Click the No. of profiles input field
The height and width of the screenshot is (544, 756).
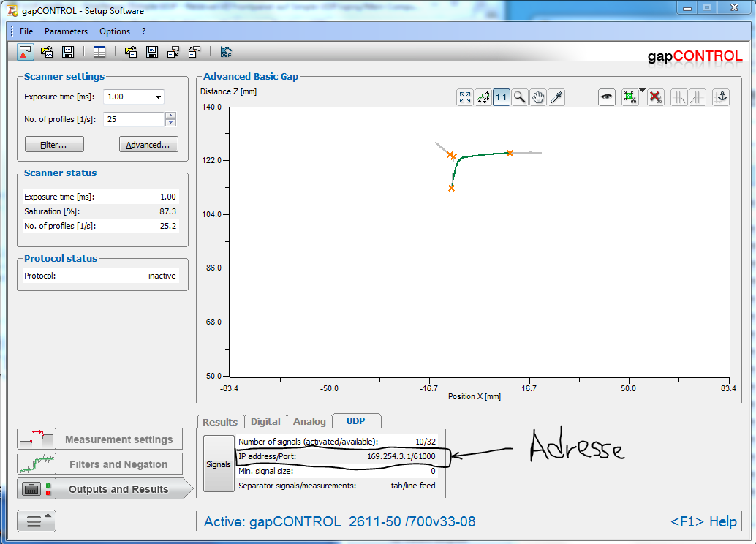tap(134, 119)
